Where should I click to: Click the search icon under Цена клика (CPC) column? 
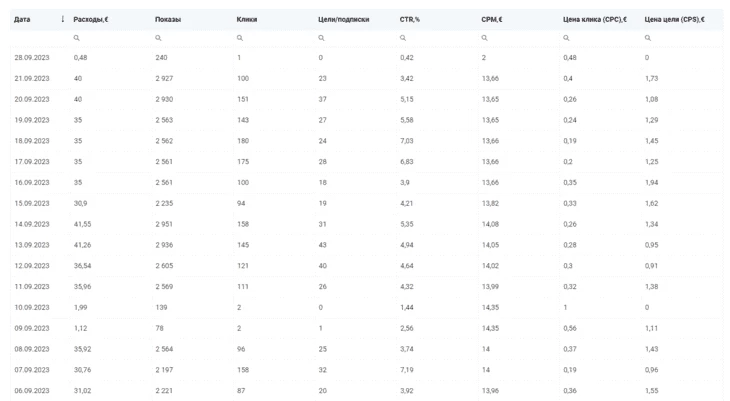coord(566,38)
